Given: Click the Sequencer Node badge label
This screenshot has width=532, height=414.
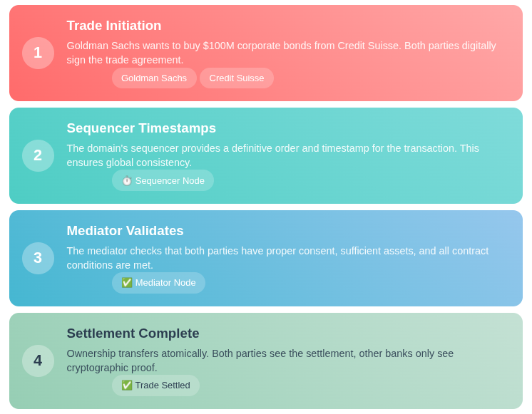Looking at the screenshot, I should (x=170, y=181).
